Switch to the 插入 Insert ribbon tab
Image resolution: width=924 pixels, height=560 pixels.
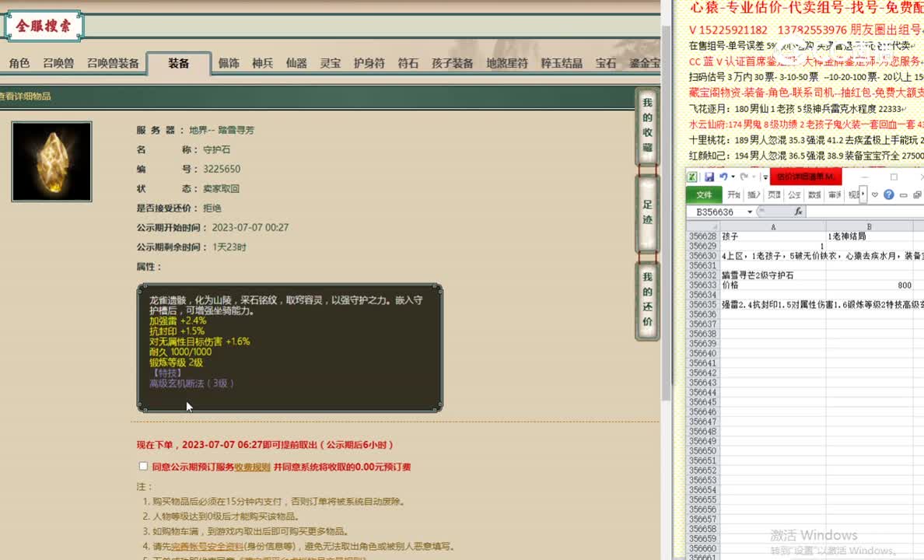(x=754, y=194)
